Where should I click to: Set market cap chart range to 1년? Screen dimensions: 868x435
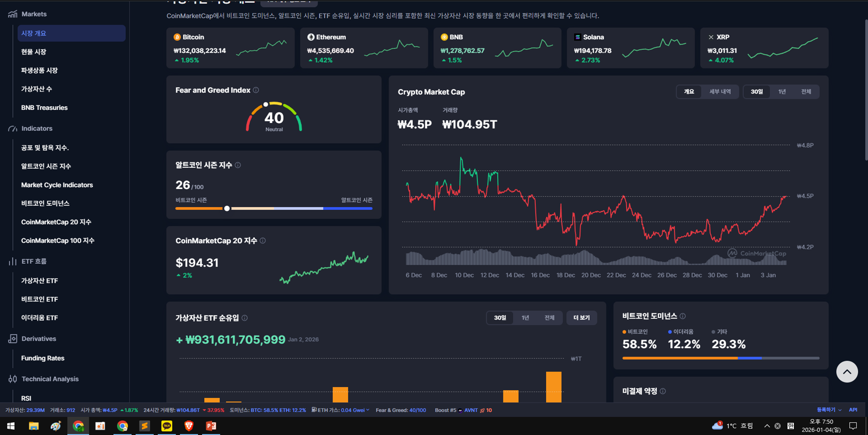782,91
